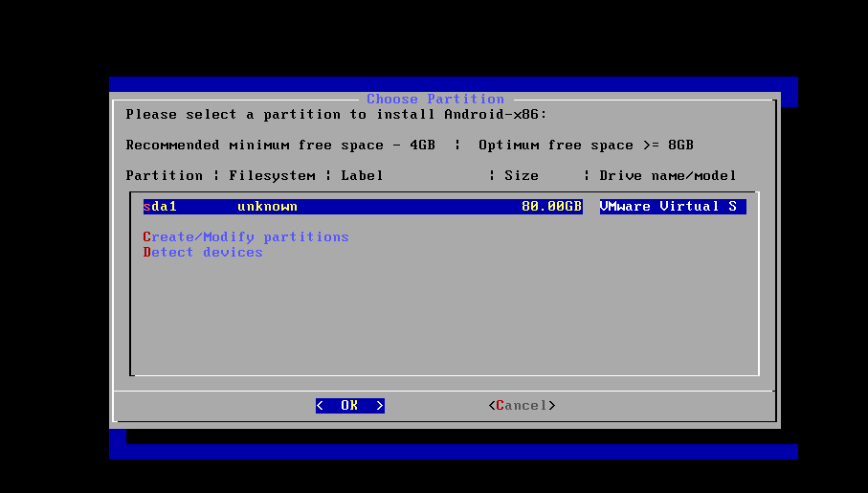Click the Drive name/model column header
Image resolution: width=868 pixels, height=493 pixels.
pyautogui.click(x=668, y=175)
